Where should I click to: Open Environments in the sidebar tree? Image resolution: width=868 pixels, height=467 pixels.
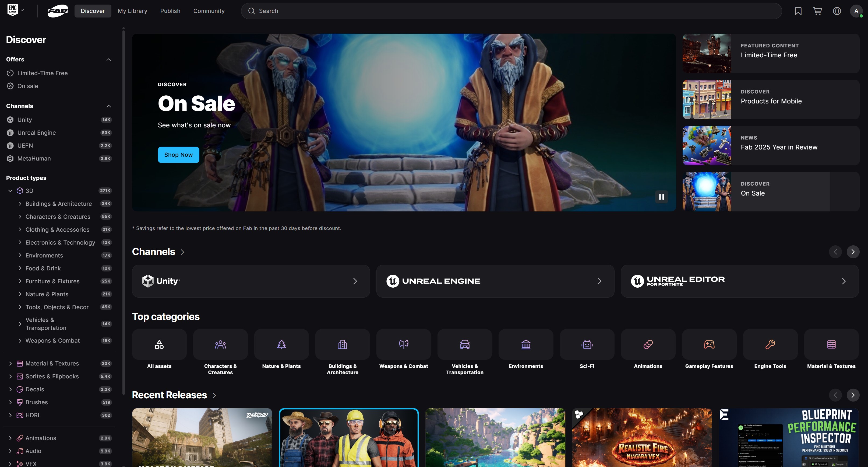point(44,256)
